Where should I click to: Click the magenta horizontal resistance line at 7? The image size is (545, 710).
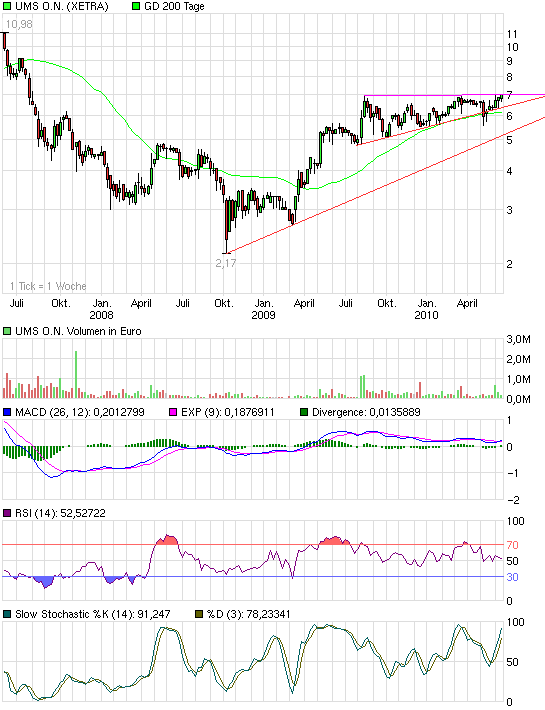click(x=454, y=95)
